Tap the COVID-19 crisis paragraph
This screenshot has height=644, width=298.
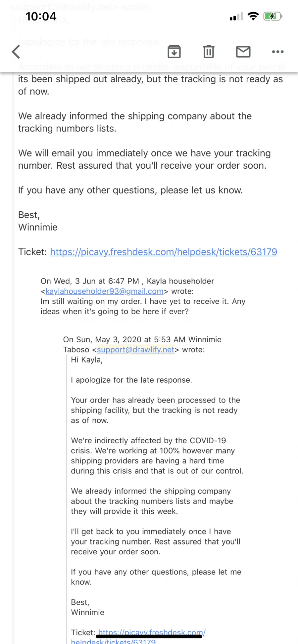point(157,456)
